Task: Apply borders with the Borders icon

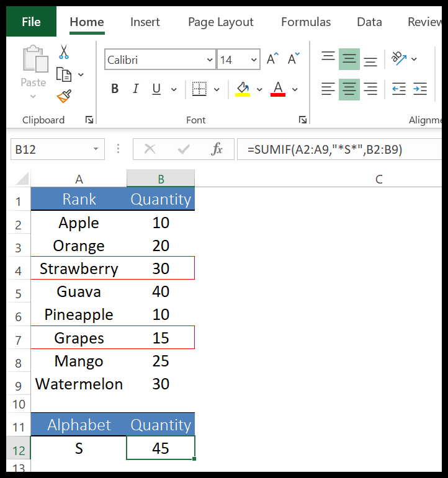Action: pos(199,89)
